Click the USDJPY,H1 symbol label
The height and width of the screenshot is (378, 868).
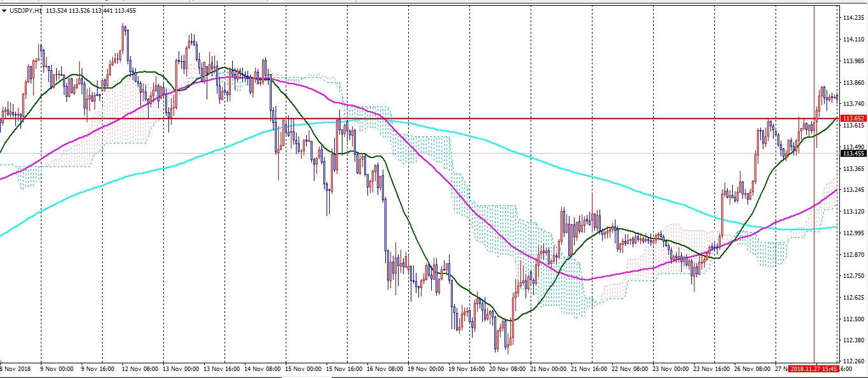[x=26, y=10]
